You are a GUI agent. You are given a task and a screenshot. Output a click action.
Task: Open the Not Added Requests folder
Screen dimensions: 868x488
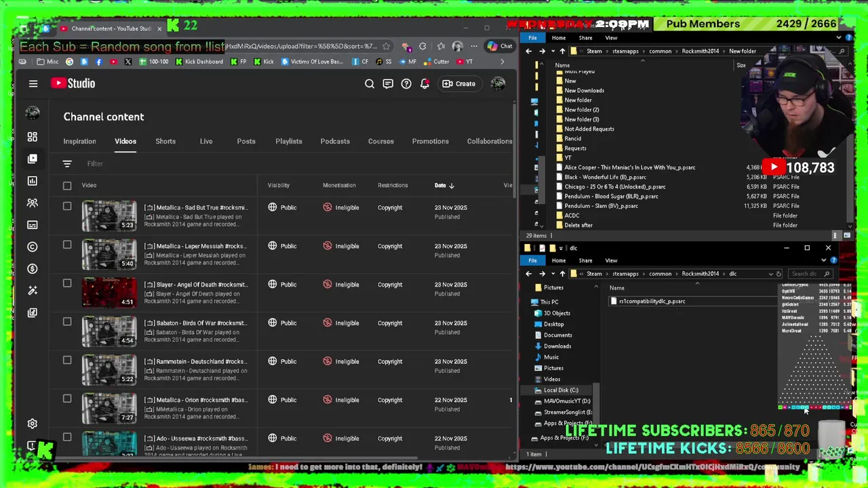tap(589, 129)
